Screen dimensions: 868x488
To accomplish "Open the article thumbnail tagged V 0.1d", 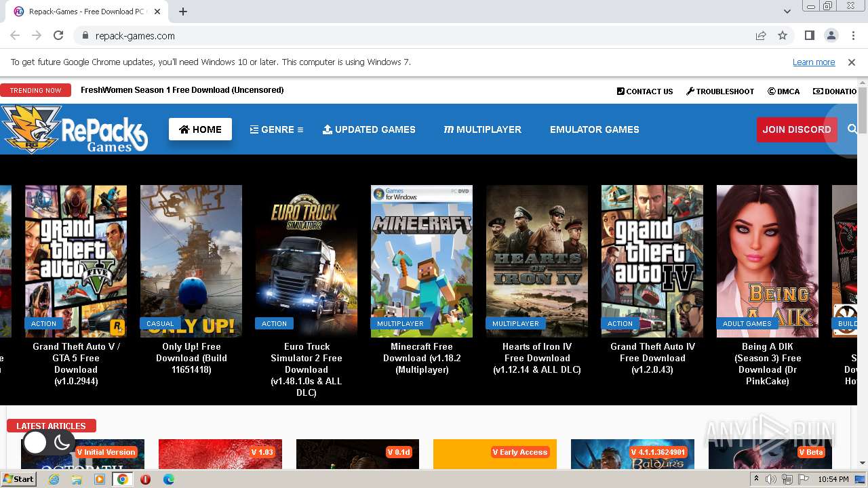I will pos(357,454).
